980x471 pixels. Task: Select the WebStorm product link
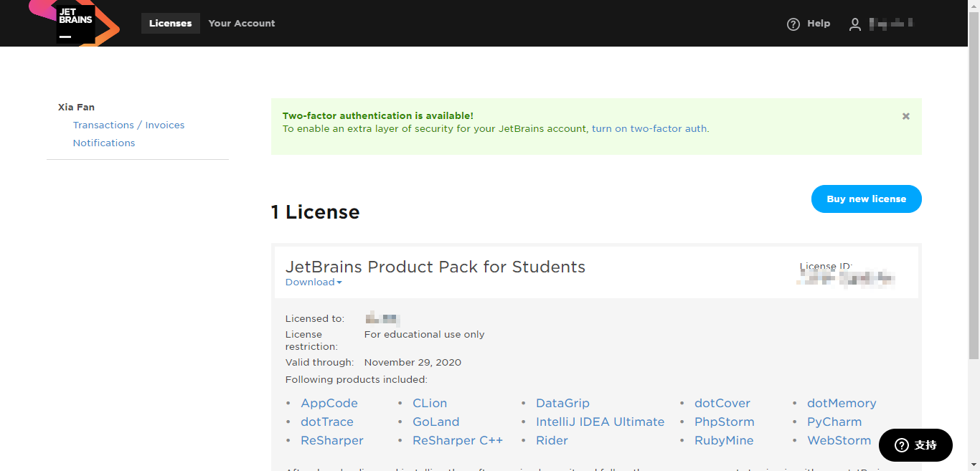(839, 441)
